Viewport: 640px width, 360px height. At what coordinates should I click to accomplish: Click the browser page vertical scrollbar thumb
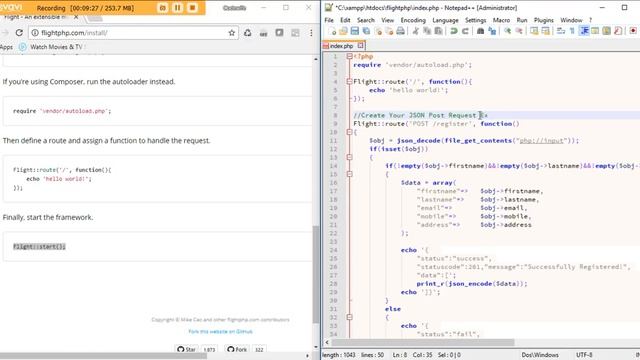coord(316,273)
